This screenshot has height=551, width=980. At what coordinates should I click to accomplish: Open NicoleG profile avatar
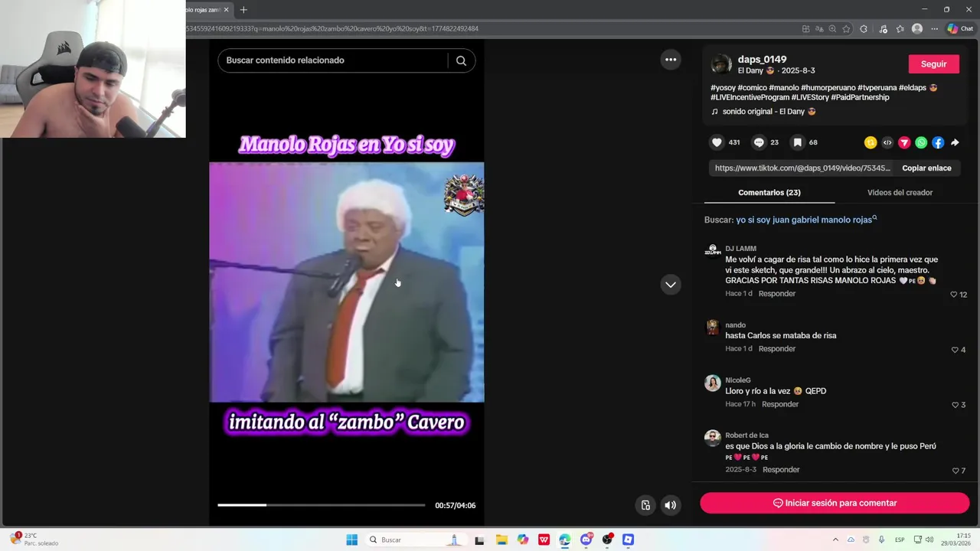click(713, 383)
